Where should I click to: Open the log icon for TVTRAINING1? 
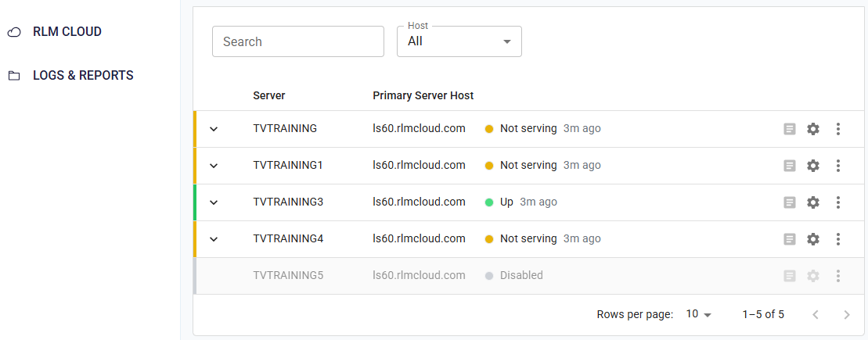(790, 165)
